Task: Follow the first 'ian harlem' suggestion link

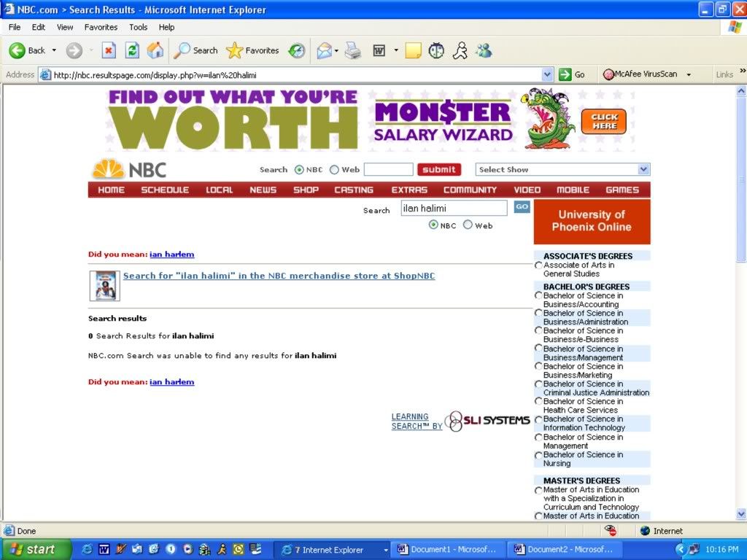Action: (172, 254)
